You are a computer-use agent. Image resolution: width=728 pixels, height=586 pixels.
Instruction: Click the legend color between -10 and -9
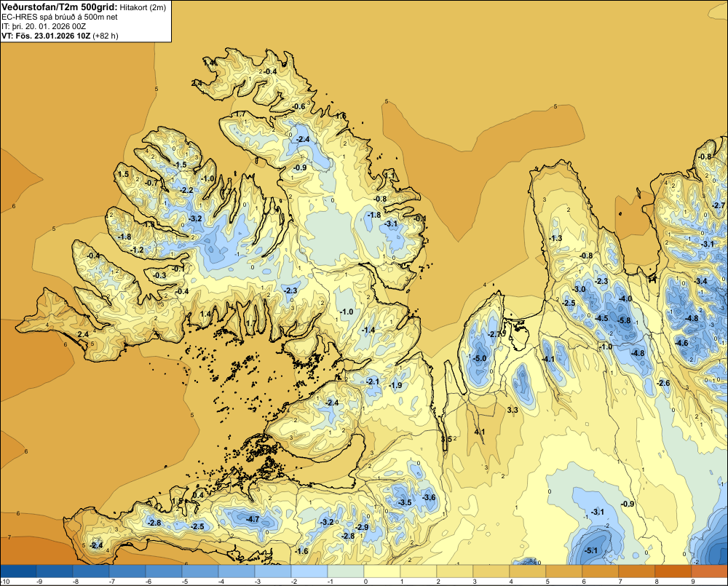click(x=18, y=571)
